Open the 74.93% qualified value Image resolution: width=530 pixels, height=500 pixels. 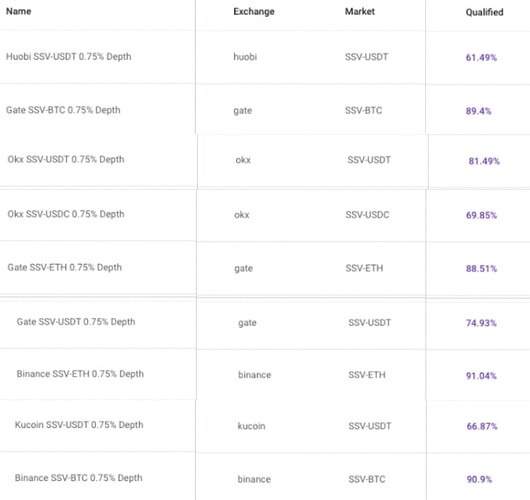pyautogui.click(x=481, y=323)
